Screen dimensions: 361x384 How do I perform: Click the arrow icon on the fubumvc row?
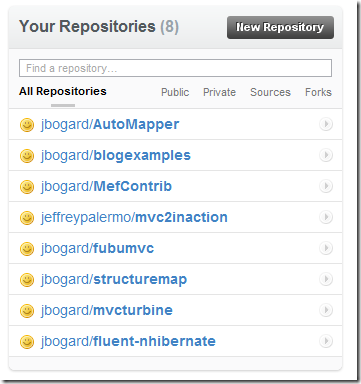(326, 248)
